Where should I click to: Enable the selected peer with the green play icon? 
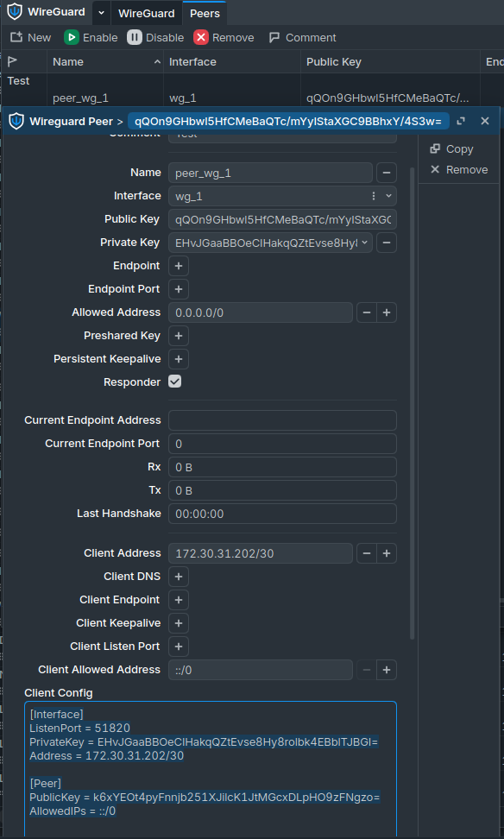point(71,37)
